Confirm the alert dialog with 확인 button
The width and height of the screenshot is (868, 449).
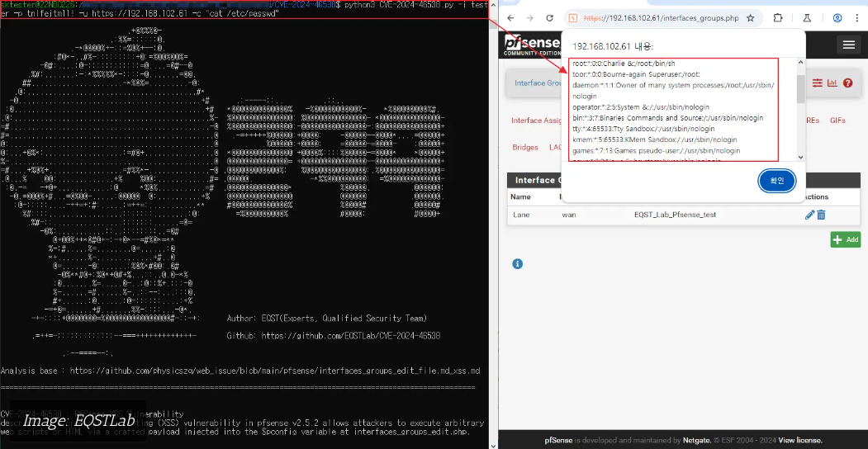[777, 181]
